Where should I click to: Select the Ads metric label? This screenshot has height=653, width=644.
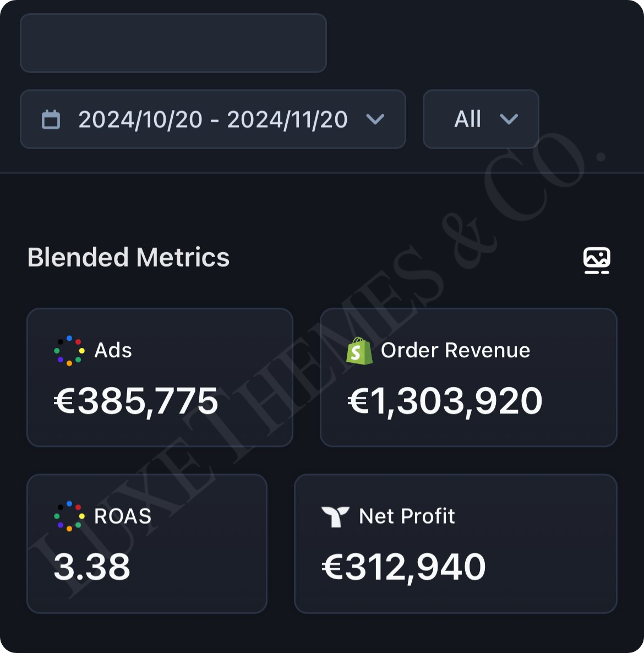point(113,351)
